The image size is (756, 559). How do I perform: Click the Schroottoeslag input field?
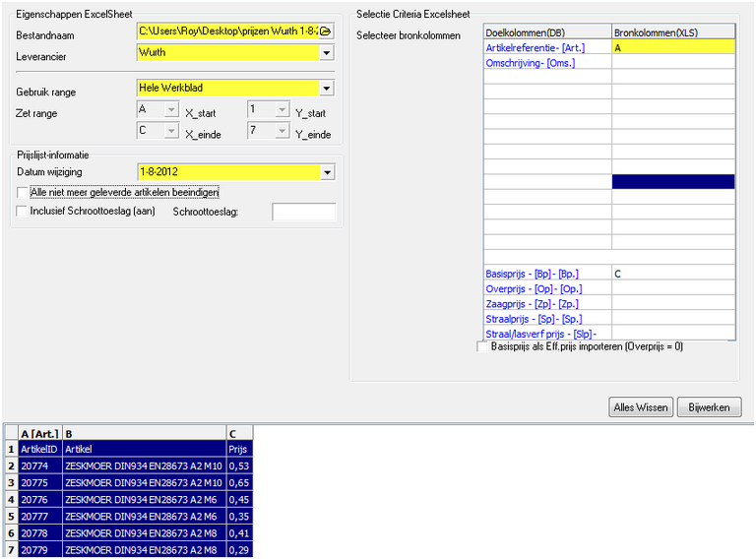pyautogui.click(x=304, y=212)
